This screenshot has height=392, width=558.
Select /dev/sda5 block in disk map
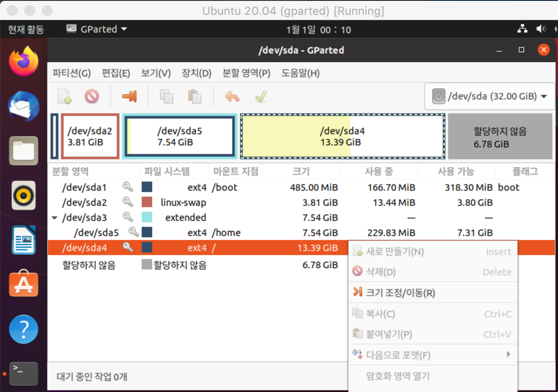[x=180, y=136]
